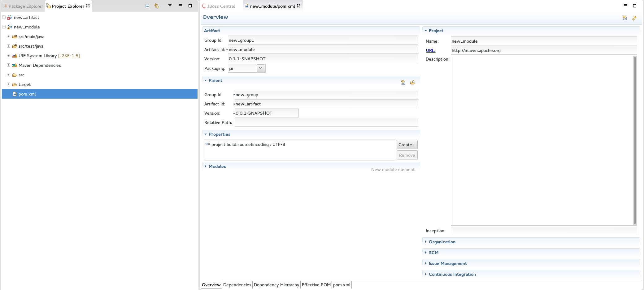Click Description area vertical scrollbar
The image size is (644, 290).
635,140
